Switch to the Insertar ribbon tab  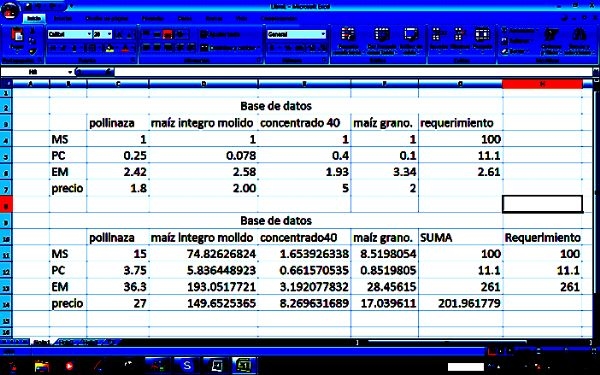(62, 18)
